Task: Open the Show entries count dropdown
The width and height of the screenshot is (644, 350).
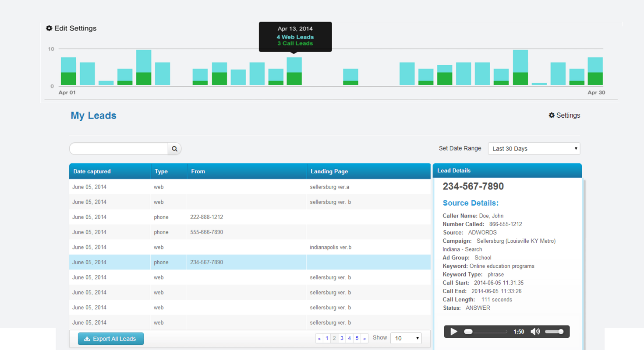Action: pyautogui.click(x=406, y=338)
